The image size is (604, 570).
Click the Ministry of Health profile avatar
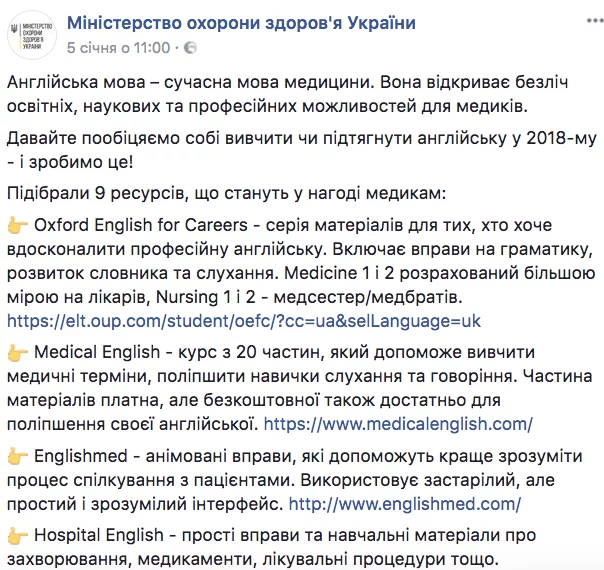pos(30,33)
